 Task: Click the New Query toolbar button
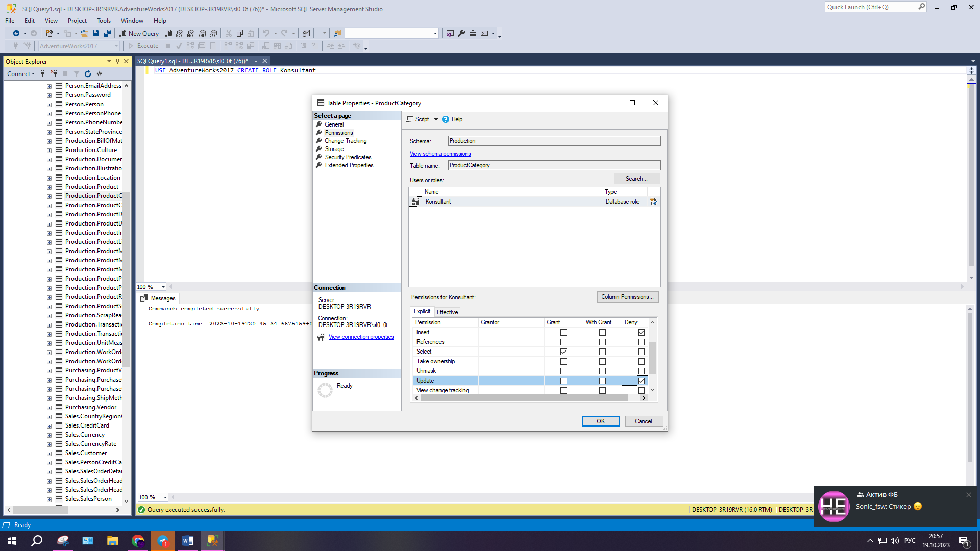point(139,33)
